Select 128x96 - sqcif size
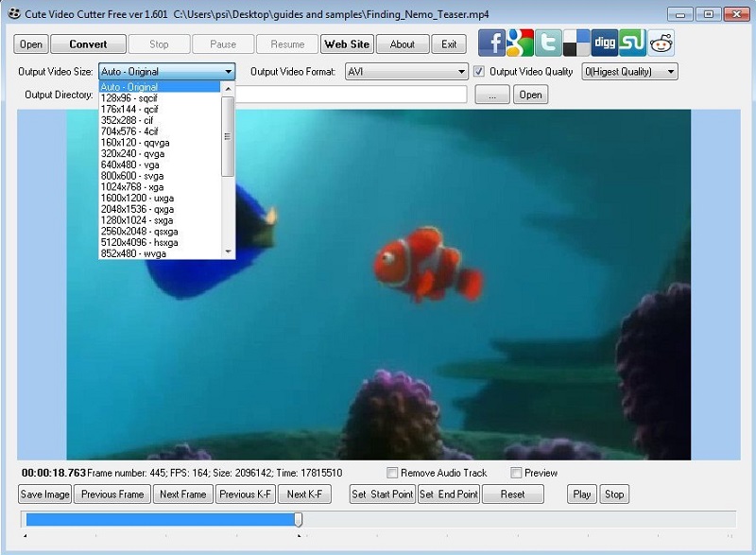The height and width of the screenshot is (555, 756). point(160,98)
